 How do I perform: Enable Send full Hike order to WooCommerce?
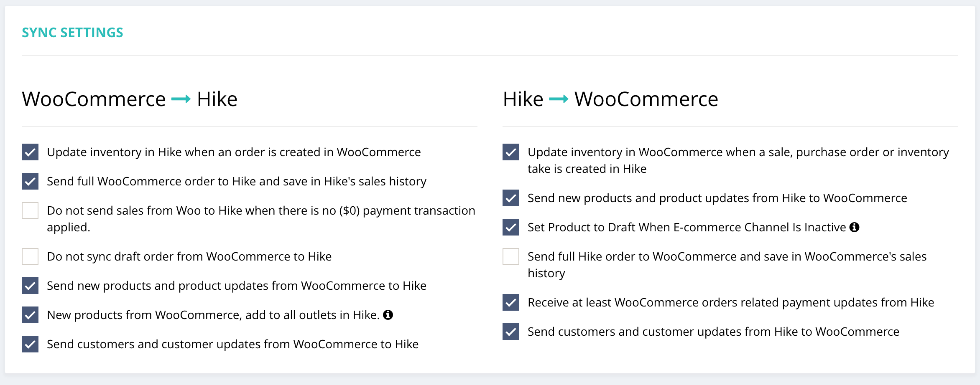point(511,256)
